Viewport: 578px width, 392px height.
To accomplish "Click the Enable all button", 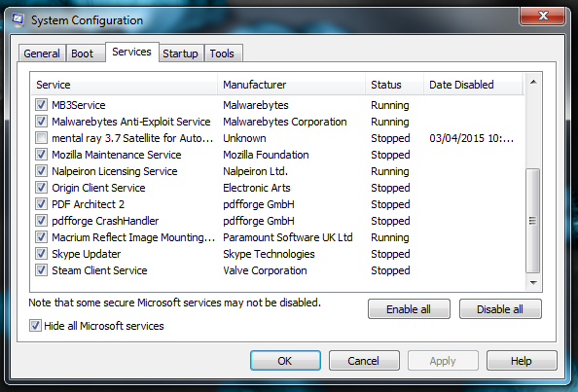I will tap(409, 308).
